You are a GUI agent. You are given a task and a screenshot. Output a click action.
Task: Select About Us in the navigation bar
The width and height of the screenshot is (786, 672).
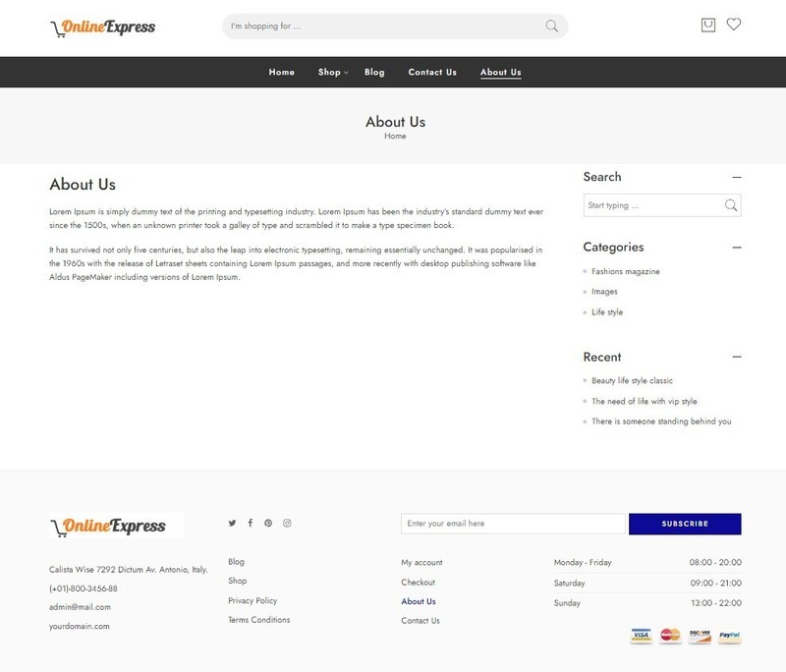coord(501,72)
